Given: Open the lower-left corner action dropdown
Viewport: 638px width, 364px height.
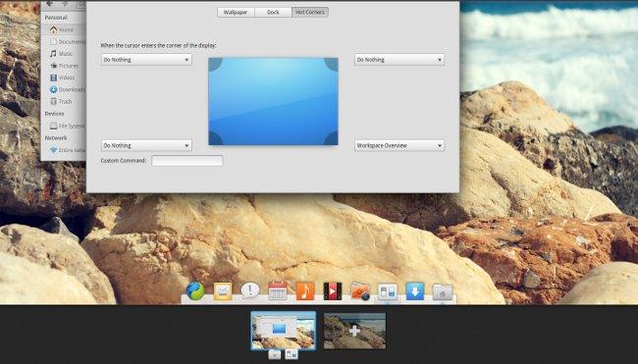Looking at the screenshot, I should (x=146, y=145).
